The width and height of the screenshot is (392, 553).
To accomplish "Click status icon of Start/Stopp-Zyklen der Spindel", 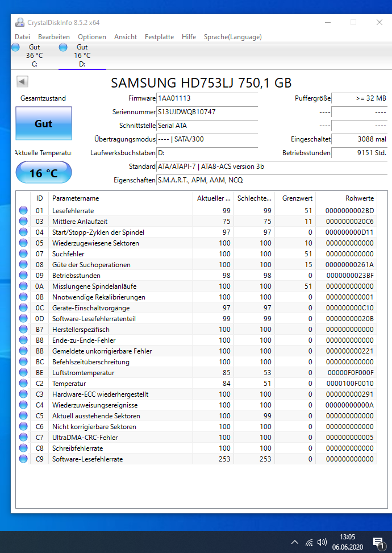I will [x=23, y=232].
